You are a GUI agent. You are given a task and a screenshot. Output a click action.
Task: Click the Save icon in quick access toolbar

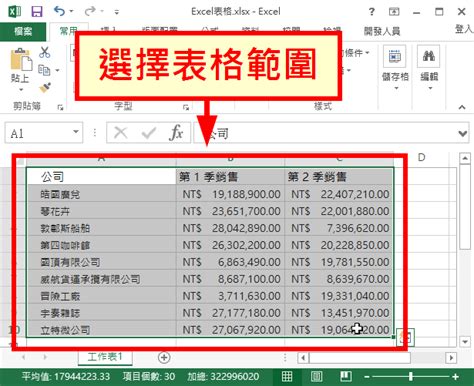point(37,12)
